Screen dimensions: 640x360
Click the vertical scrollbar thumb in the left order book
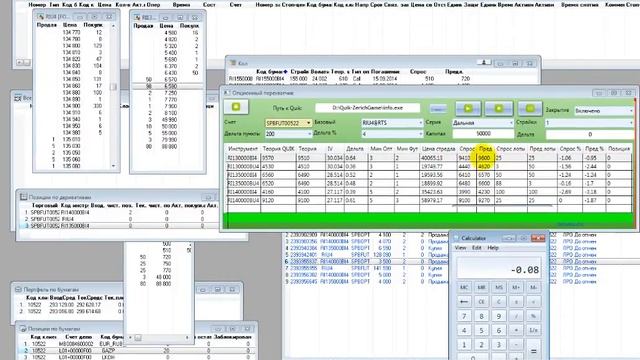pyautogui.click(x=113, y=87)
